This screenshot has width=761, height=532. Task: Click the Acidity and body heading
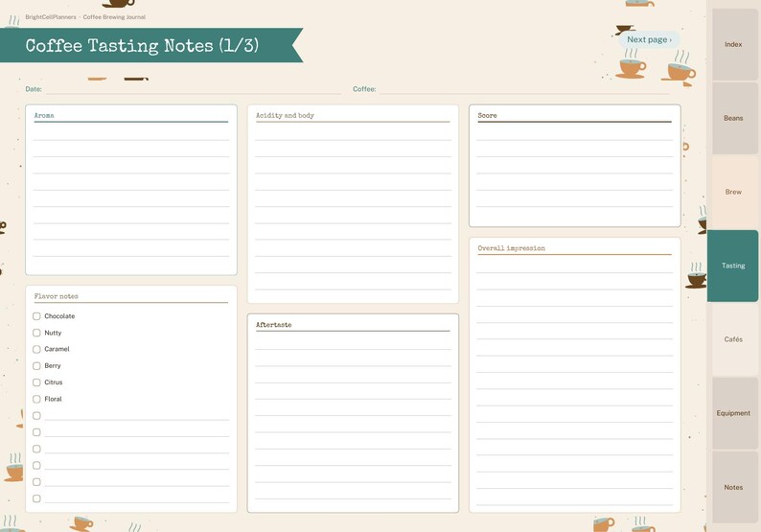coord(285,116)
